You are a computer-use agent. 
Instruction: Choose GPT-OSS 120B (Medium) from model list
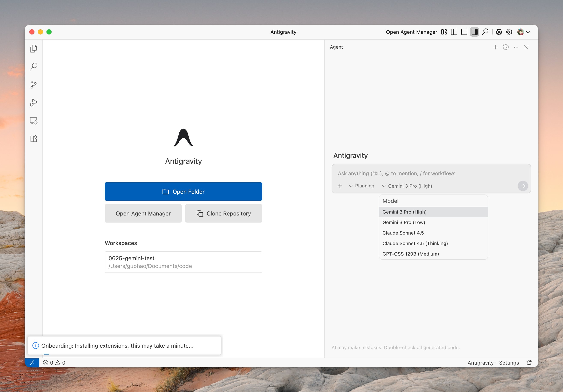411,254
